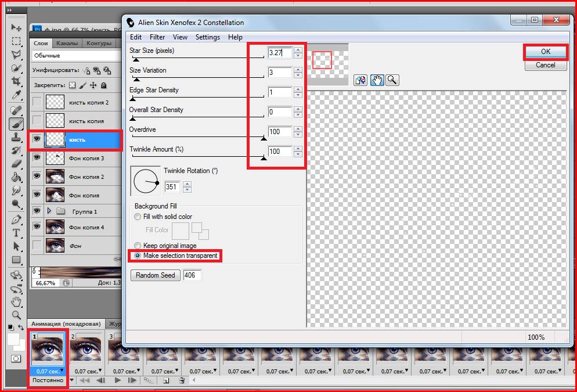This screenshot has width=577, height=392.
Task: Click the lock transparent pixels icon
Action: point(73,85)
